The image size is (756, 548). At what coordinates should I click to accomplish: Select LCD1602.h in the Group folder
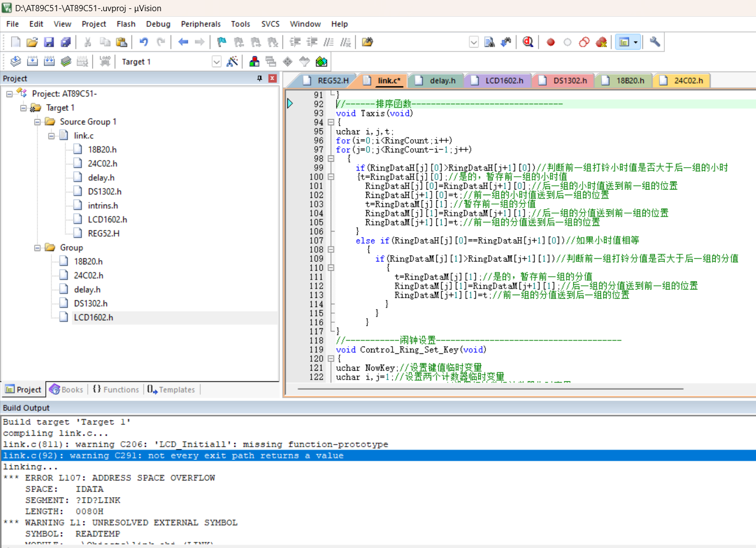click(x=93, y=318)
